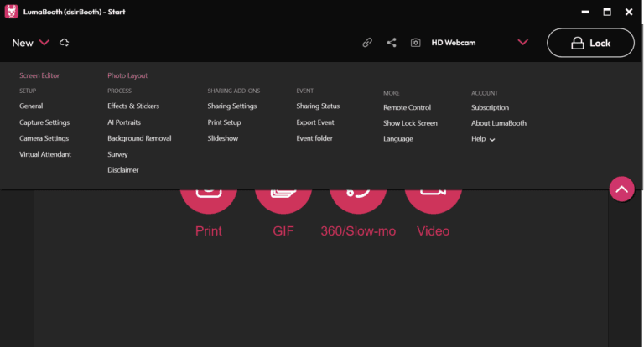The width and height of the screenshot is (644, 347).
Task: Click the GIF label text
Action: pos(283,231)
